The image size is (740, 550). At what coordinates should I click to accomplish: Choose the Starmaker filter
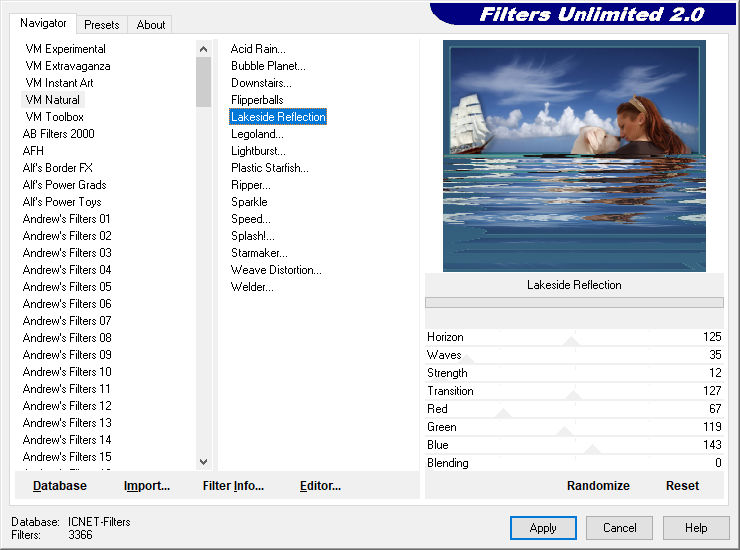[259, 253]
